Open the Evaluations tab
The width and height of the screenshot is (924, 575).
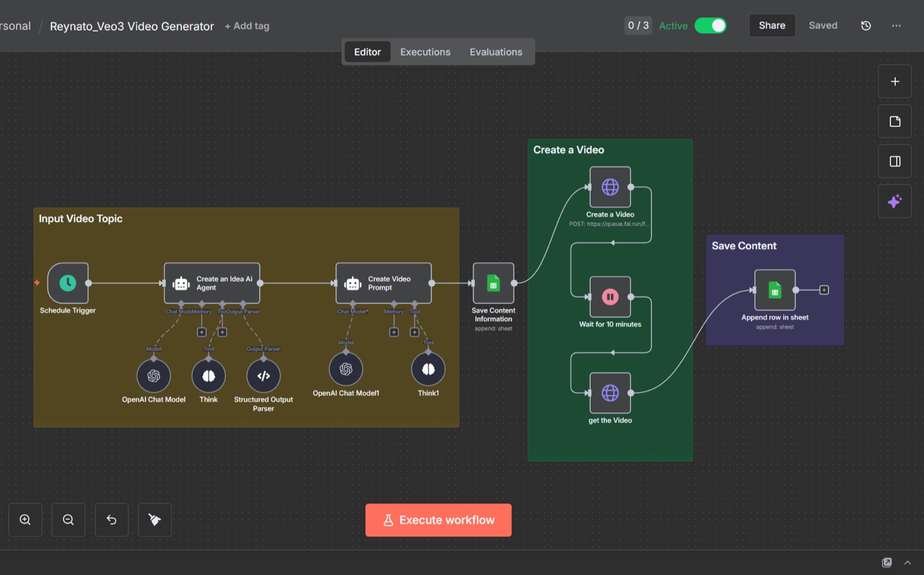coord(496,52)
